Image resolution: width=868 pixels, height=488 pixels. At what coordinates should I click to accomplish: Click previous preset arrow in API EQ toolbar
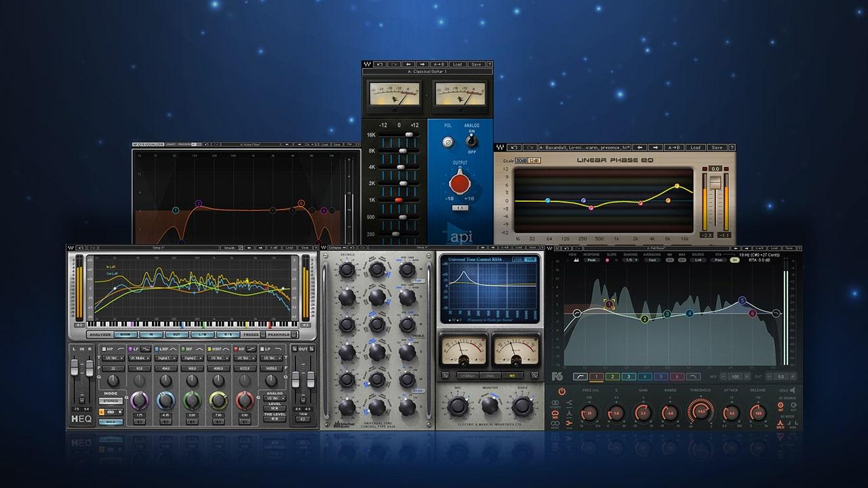[x=408, y=64]
